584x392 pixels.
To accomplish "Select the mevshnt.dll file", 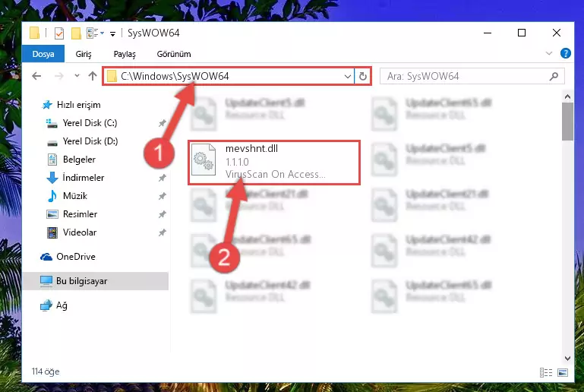I will tap(274, 163).
